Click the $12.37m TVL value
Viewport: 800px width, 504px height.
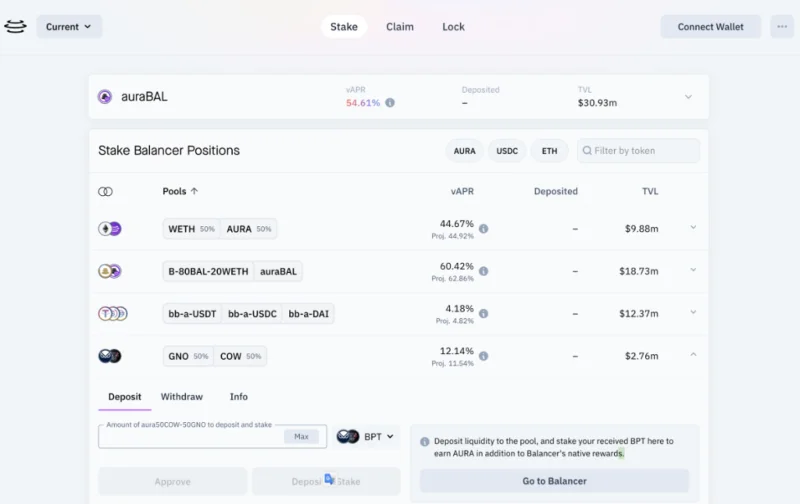pos(639,314)
